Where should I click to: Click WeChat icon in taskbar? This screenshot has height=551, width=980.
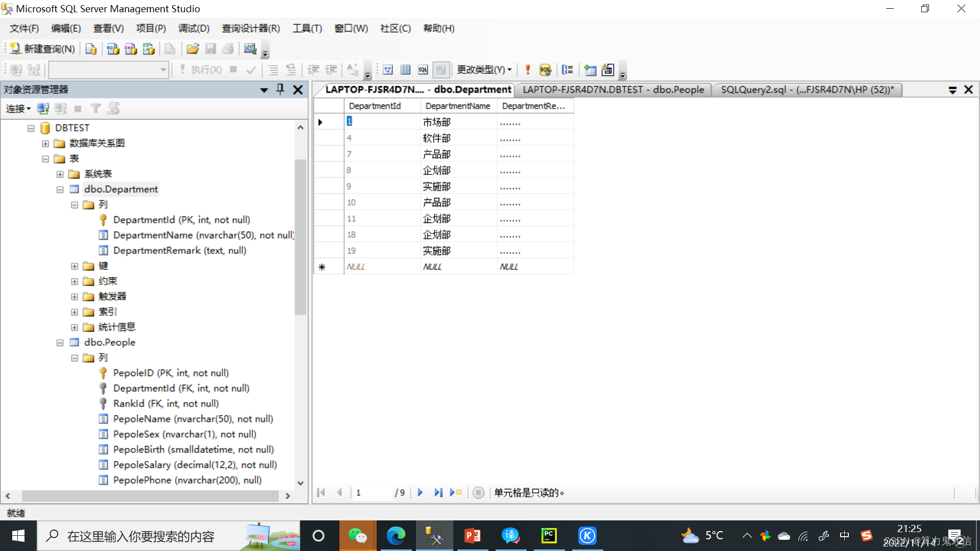pos(359,536)
